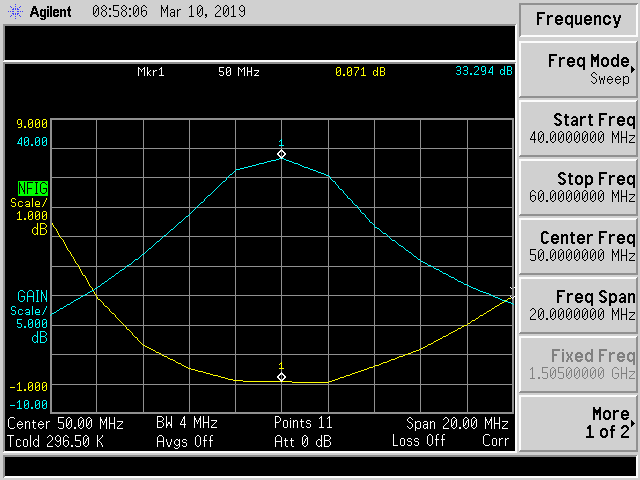The width and height of the screenshot is (640, 480).
Task: Click marker 1 diamond on the yellow noise figure trace
Action: point(281,377)
